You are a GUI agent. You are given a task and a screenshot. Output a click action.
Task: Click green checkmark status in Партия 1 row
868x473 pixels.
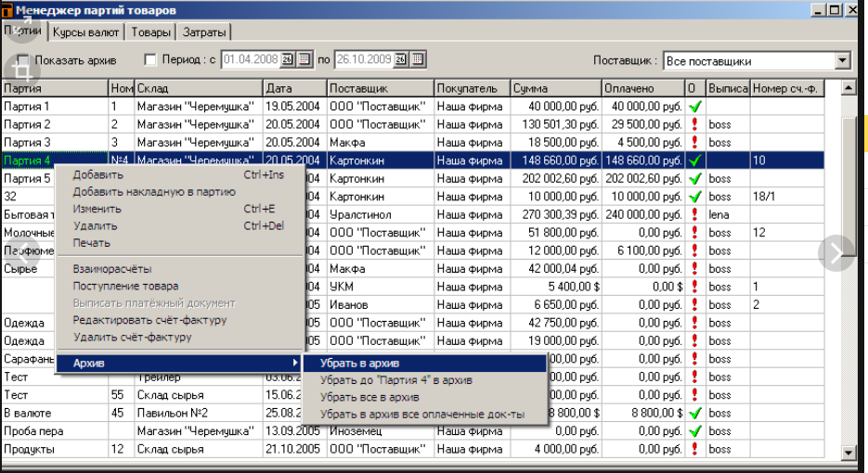[x=693, y=107]
